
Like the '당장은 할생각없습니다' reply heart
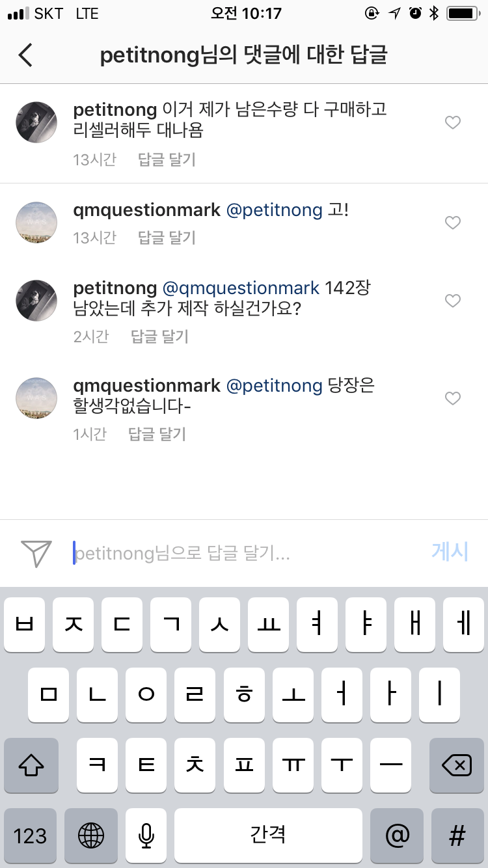point(453,398)
